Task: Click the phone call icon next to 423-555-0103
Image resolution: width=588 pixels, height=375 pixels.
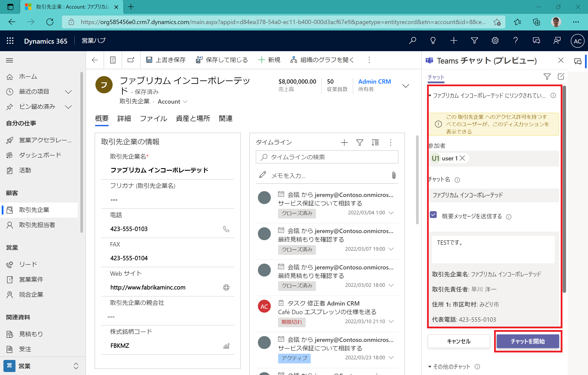Action: [x=226, y=229]
